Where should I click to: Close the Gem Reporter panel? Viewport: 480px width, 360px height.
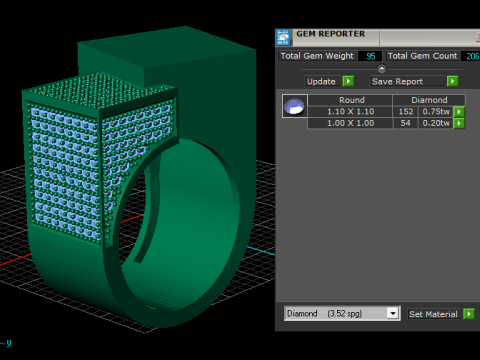coord(478,37)
